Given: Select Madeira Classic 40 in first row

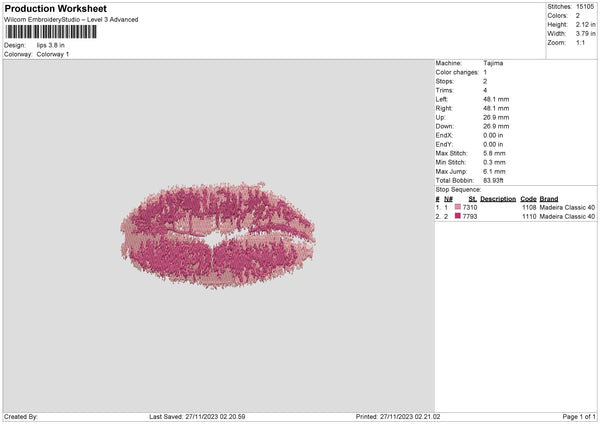Looking at the screenshot, I should pyautogui.click(x=567, y=207).
